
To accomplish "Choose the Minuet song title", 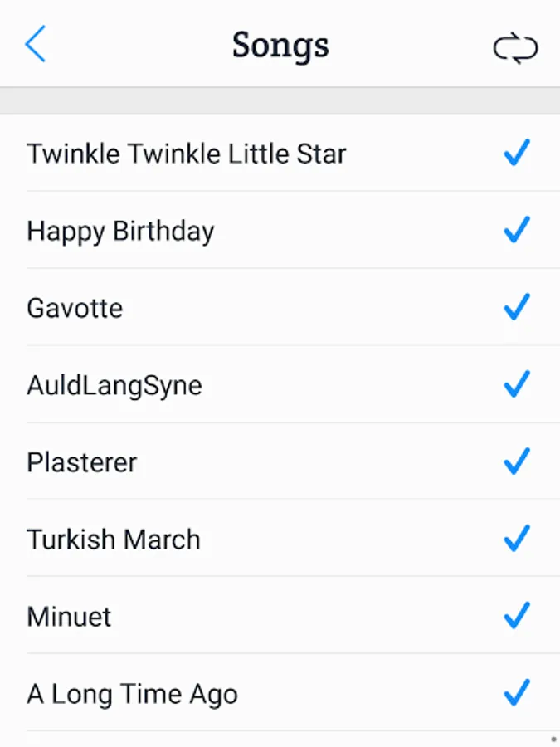I will (69, 617).
